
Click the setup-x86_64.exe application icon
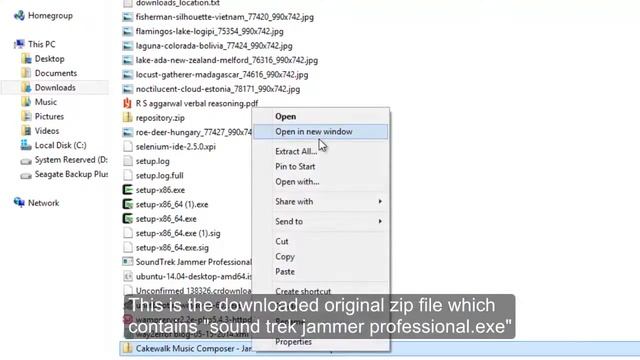point(128,219)
